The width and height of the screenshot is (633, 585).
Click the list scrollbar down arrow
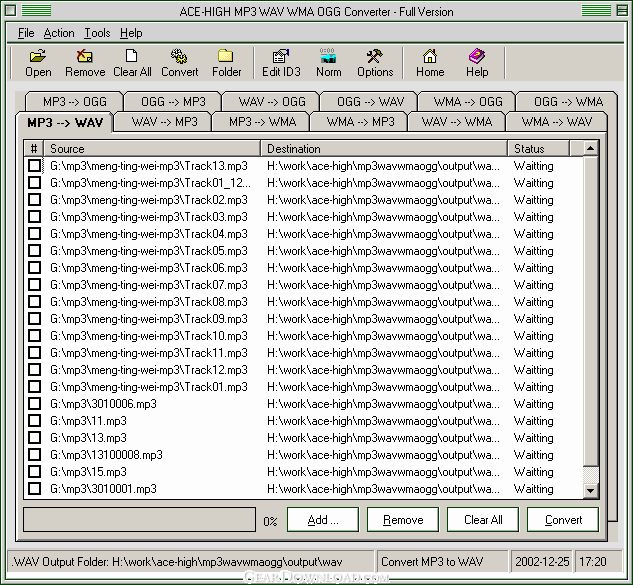click(x=591, y=491)
